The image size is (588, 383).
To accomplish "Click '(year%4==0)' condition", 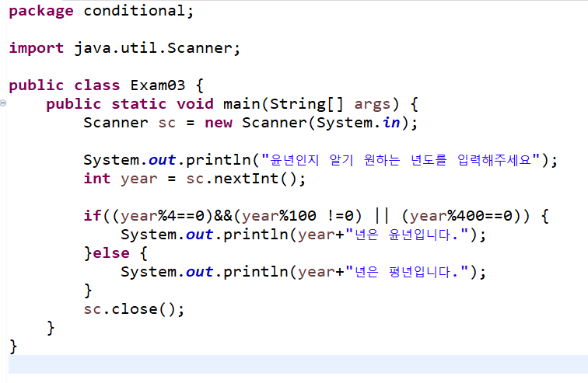I will point(162,216).
